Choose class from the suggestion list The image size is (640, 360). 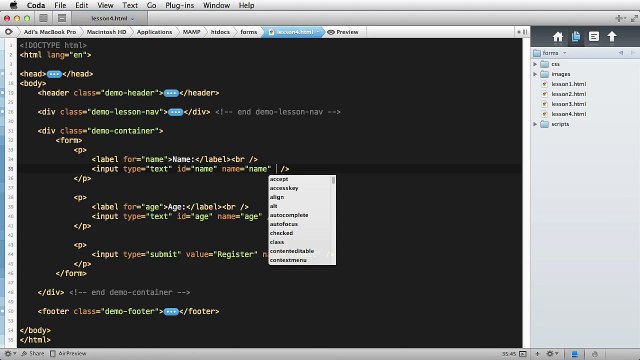coord(300,242)
